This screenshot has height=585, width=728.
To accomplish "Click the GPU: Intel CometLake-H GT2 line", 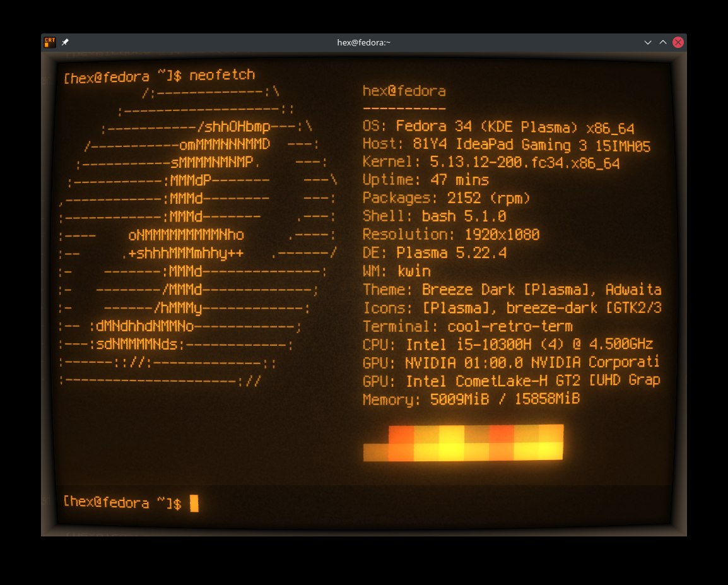I will (x=512, y=381).
